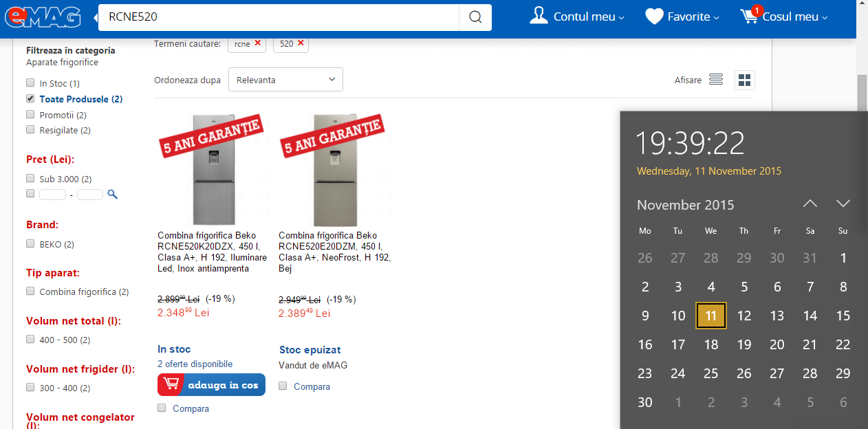This screenshot has height=429, width=868.
Task: Click the eMAG logo
Action: pos(43,16)
